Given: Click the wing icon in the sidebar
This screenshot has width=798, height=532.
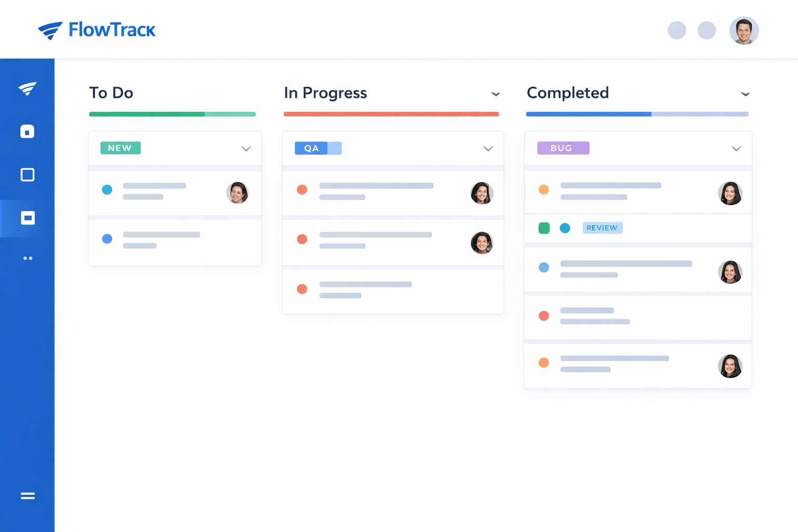Looking at the screenshot, I should click(28, 89).
